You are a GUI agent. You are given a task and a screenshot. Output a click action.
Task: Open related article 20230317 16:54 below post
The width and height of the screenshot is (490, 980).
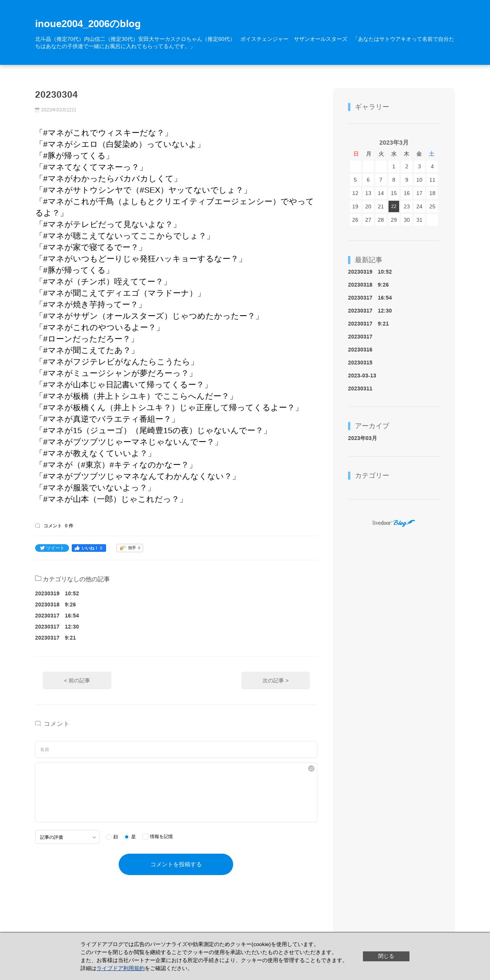click(57, 616)
